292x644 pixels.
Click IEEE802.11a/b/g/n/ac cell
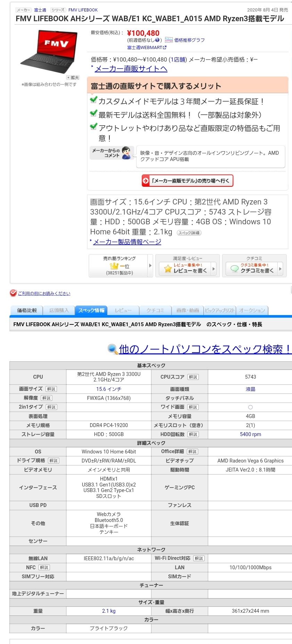pyautogui.click(x=109, y=558)
